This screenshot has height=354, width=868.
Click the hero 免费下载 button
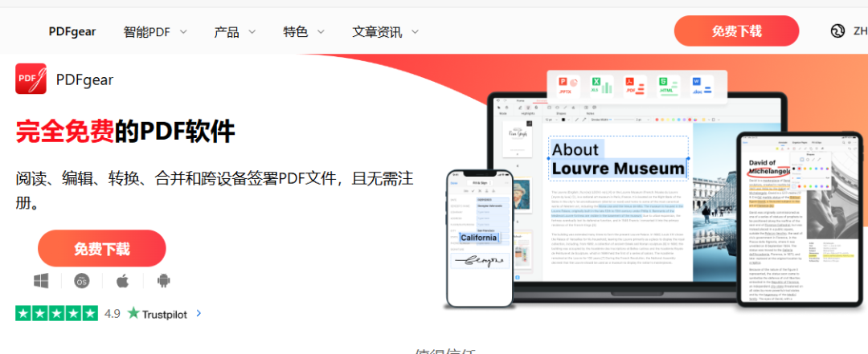102,248
